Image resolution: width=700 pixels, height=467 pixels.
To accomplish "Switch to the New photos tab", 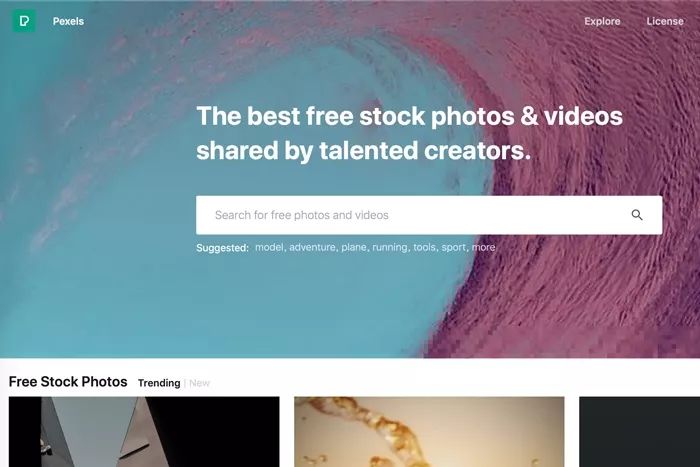I will 199,383.
